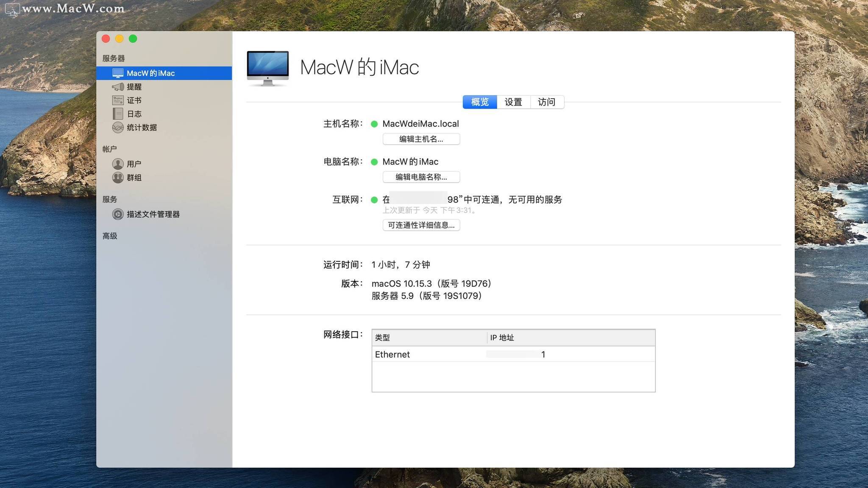Image resolution: width=868 pixels, height=488 pixels.
Task: Click the MacWdeiMac.local host name text
Action: click(x=420, y=124)
